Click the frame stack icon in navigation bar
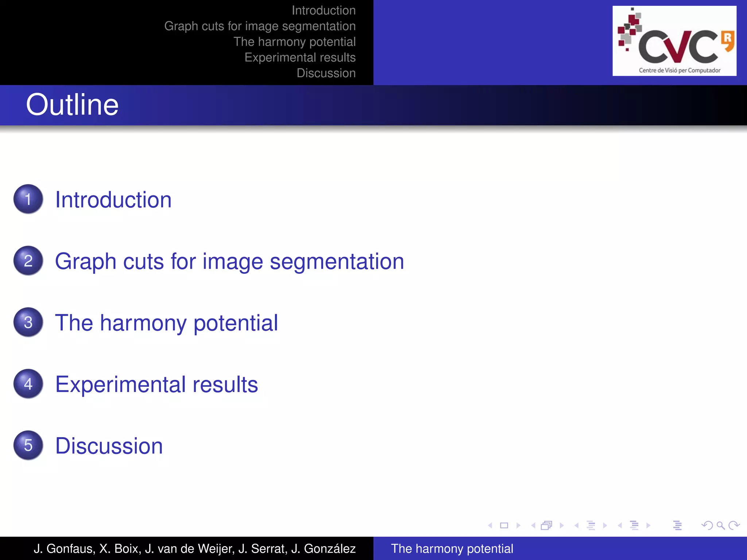 (x=546, y=525)
